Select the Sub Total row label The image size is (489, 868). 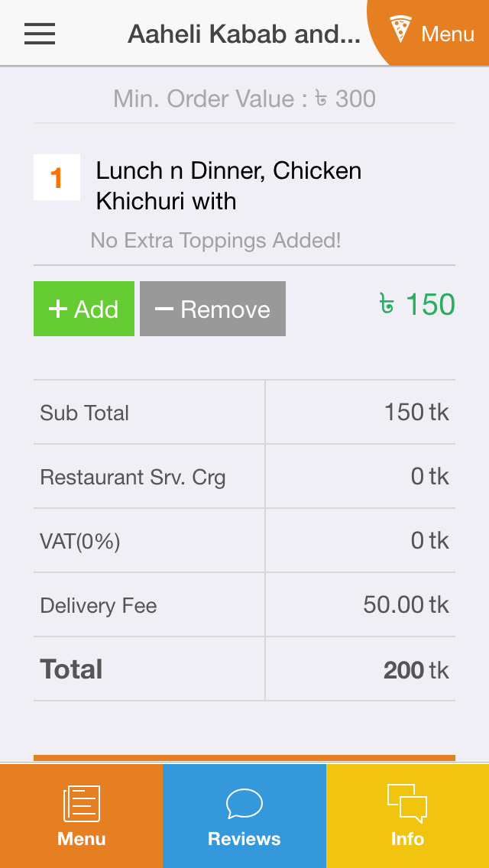coord(85,413)
